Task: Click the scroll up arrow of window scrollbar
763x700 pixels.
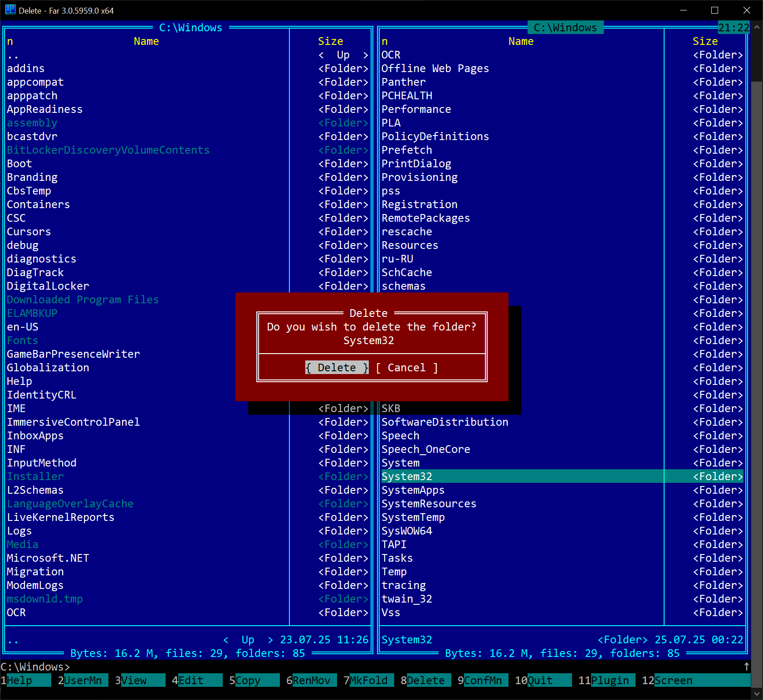Action: coord(757,27)
